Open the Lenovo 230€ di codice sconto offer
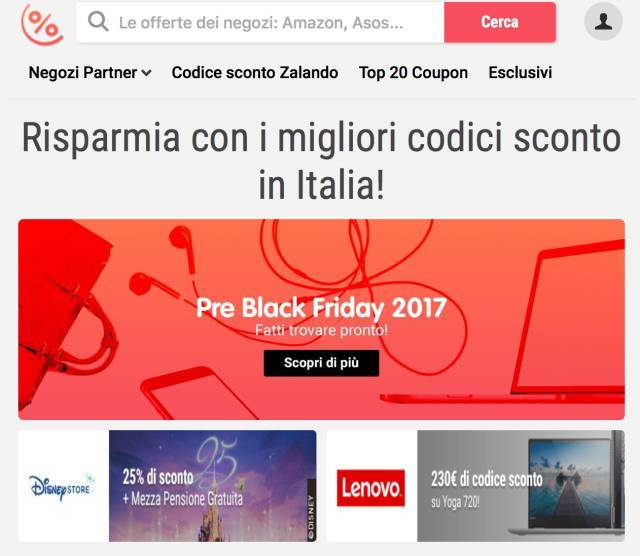The image size is (640, 556). (x=476, y=486)
